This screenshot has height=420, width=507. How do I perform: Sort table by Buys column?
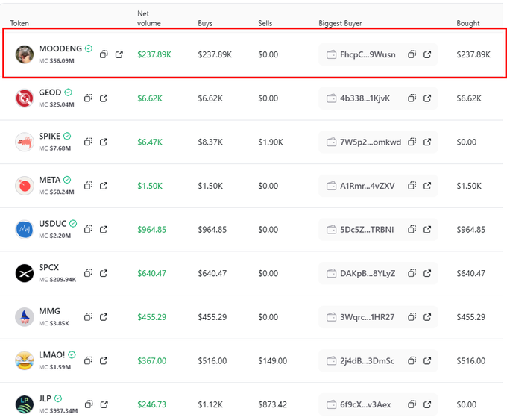205,24
